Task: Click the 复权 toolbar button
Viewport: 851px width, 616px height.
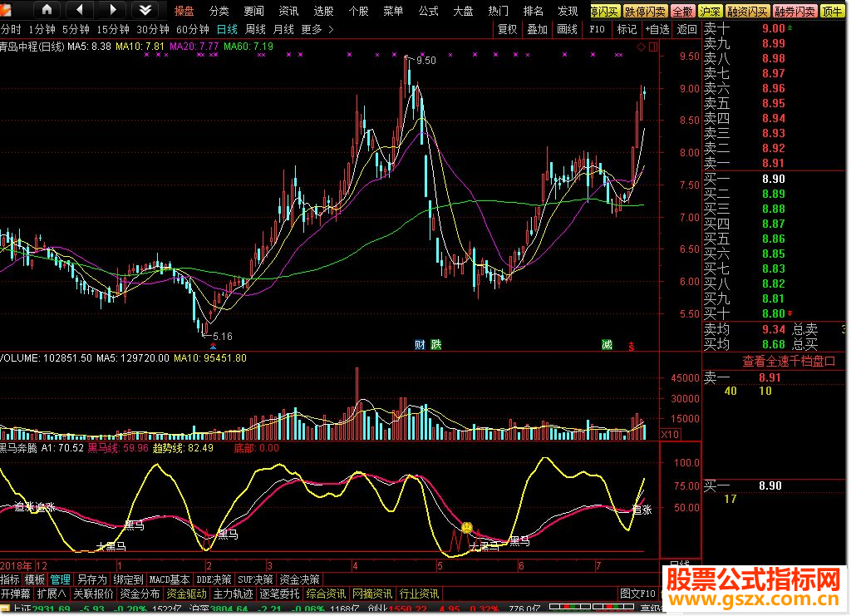Action: tap(508, 29)
